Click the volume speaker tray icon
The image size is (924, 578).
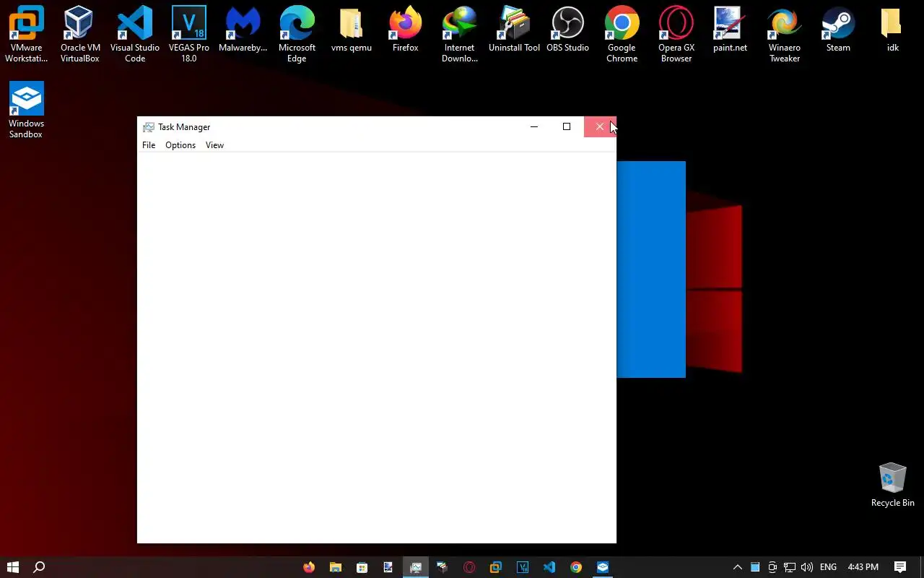807,567
